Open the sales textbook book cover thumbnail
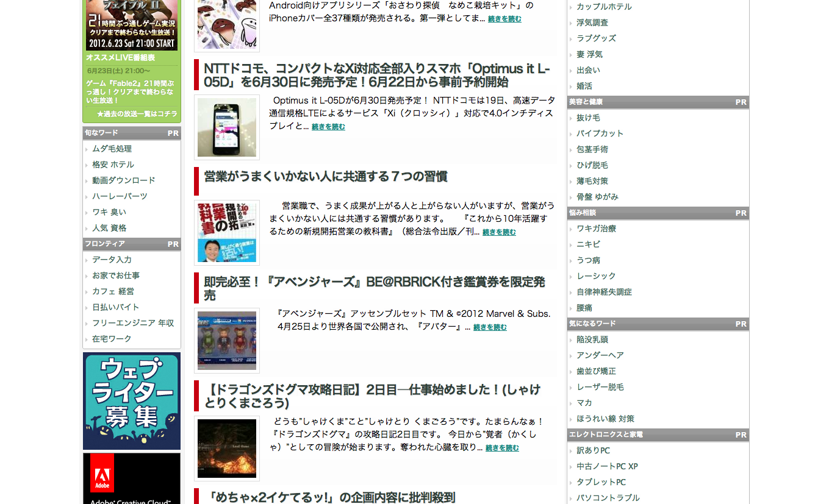This screenshot has width=829, height=504. [227, 233]
